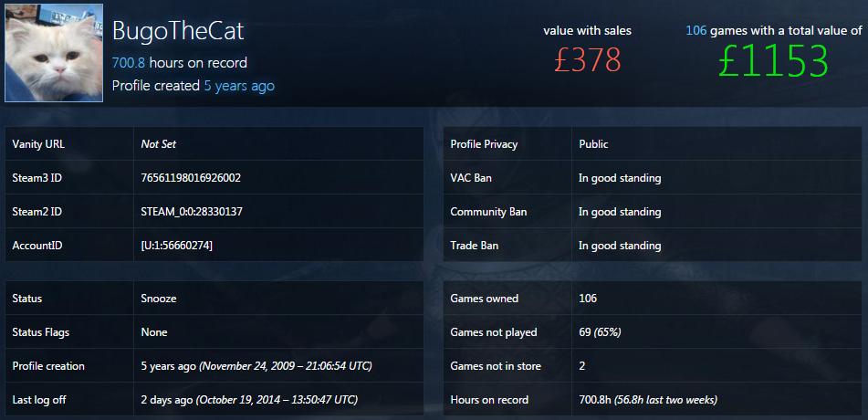Click the 106 games count link
Image resolution: width=868 pixels, height=420 pixels.
coord(695,31)
